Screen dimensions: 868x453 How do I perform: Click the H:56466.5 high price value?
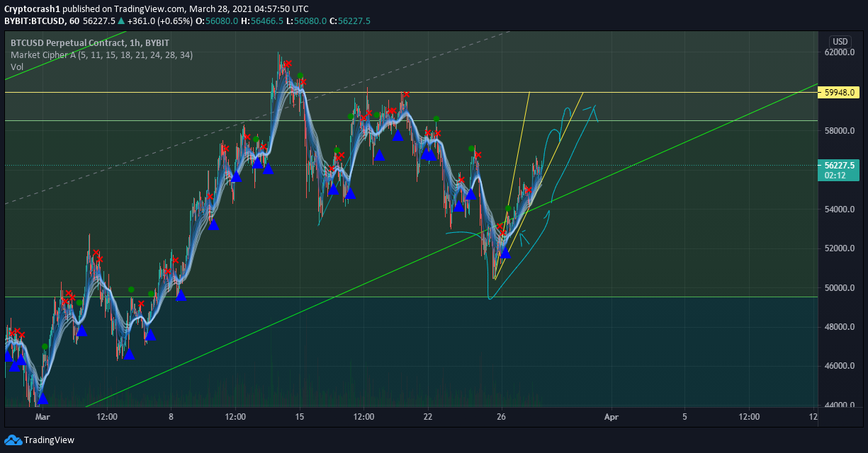click(262, 21)
